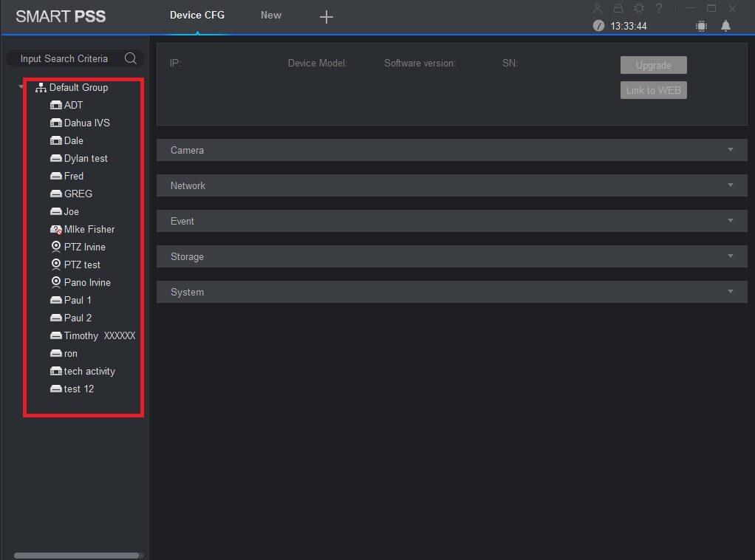The height and width of the screenshot is (560, 755).
Task: Click the Input Search Criteria field
Action: (64, 58)
